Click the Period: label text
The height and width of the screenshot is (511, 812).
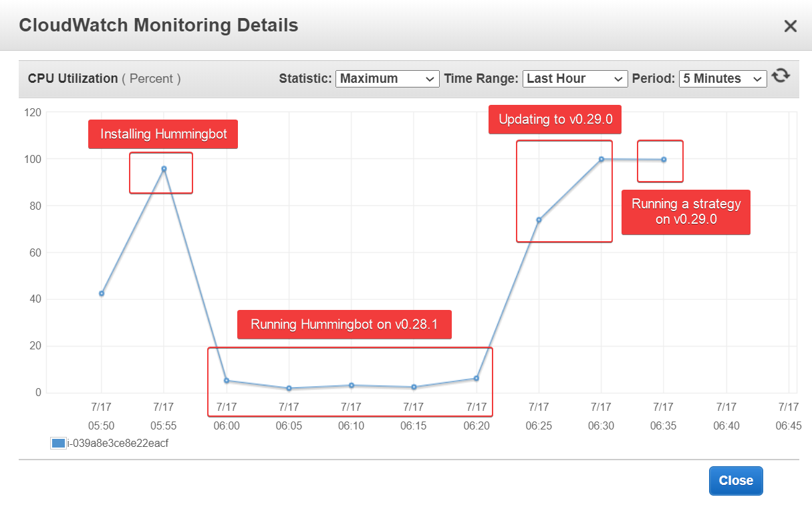(x=654, y=79)
